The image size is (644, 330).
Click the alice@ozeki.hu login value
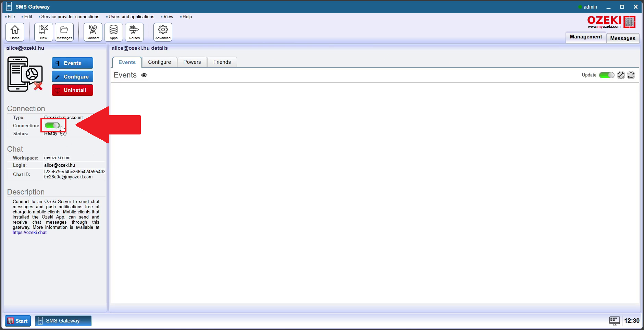tap(59, 165)
